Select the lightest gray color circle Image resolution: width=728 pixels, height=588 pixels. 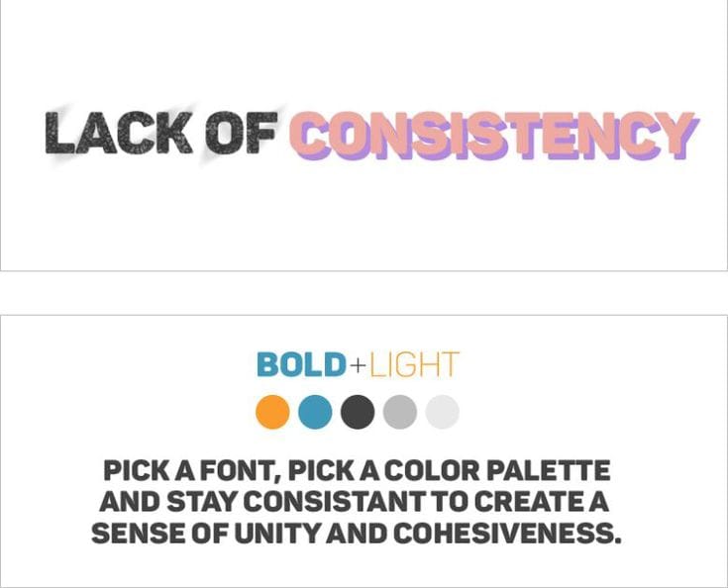pyautogui.click(x=443, y=412)
